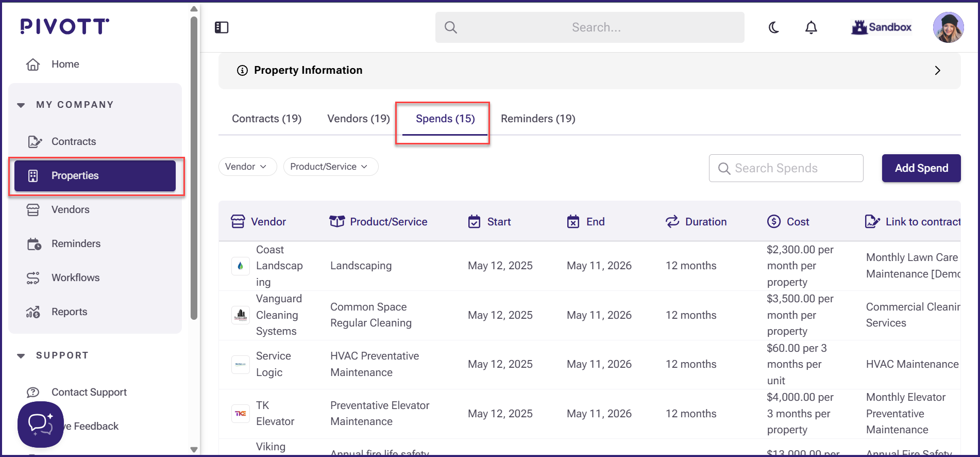Open the Product/Service filter dropdown
980x457 pixels.
tap(330, 167)
